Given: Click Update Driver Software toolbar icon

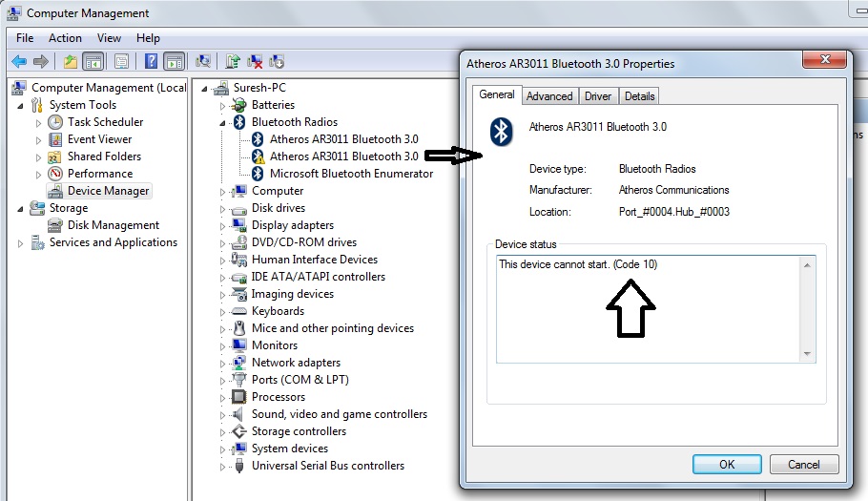Looking at the screenshot, I should (233, 61).
